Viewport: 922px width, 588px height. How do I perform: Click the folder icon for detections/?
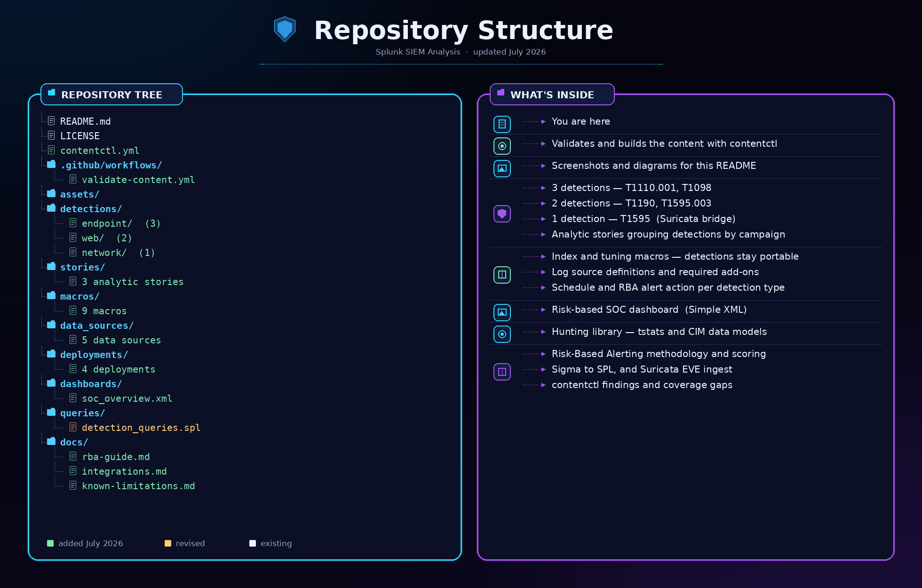pos(51,207)
